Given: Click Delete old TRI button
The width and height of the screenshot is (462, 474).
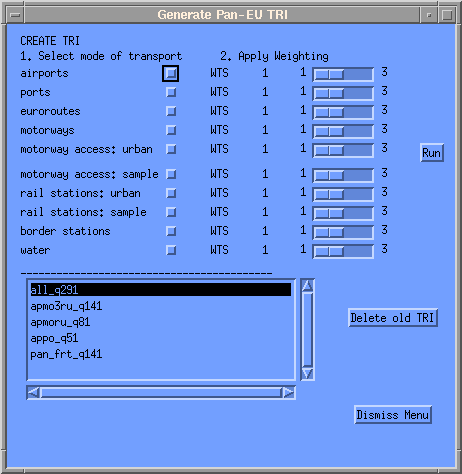Looking at the screenshot, I should coord(393,318).
